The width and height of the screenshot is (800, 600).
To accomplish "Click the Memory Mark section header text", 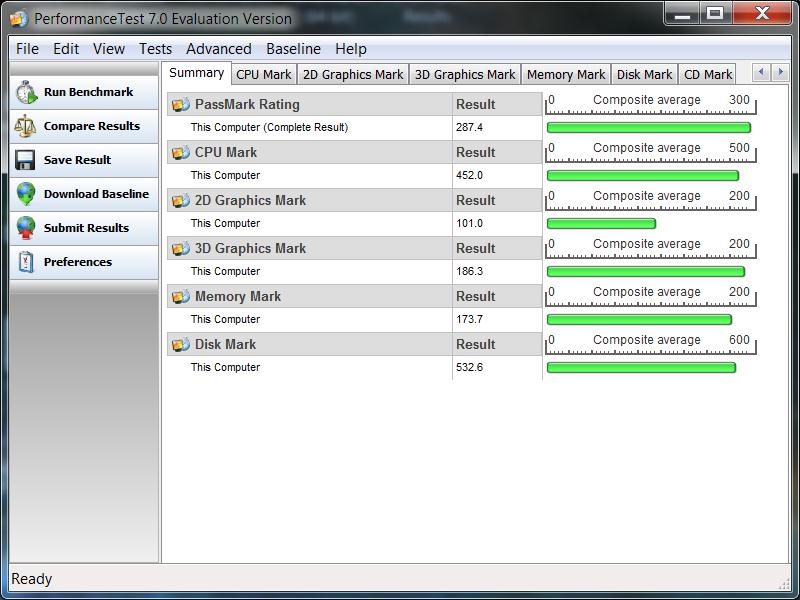I will click(x=238, y=296).
